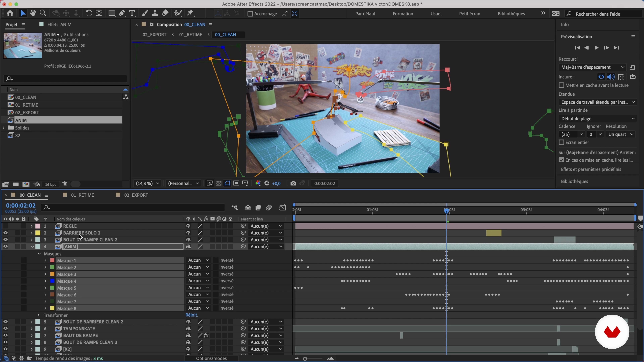
Task: Switch to the 01_RETIME timeline tab
Action: [83, 195]
